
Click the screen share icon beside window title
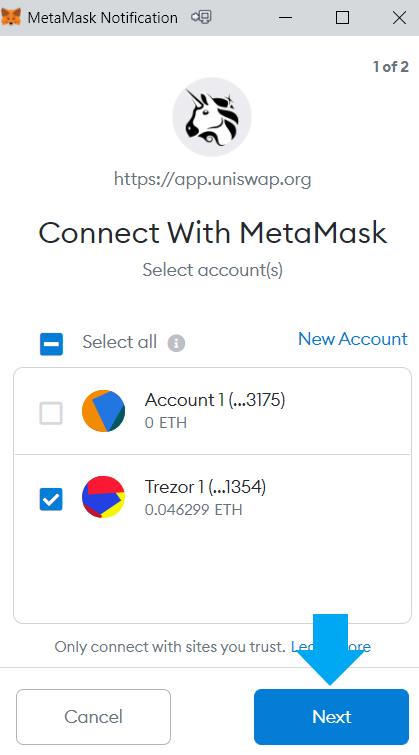click(201, 17)
